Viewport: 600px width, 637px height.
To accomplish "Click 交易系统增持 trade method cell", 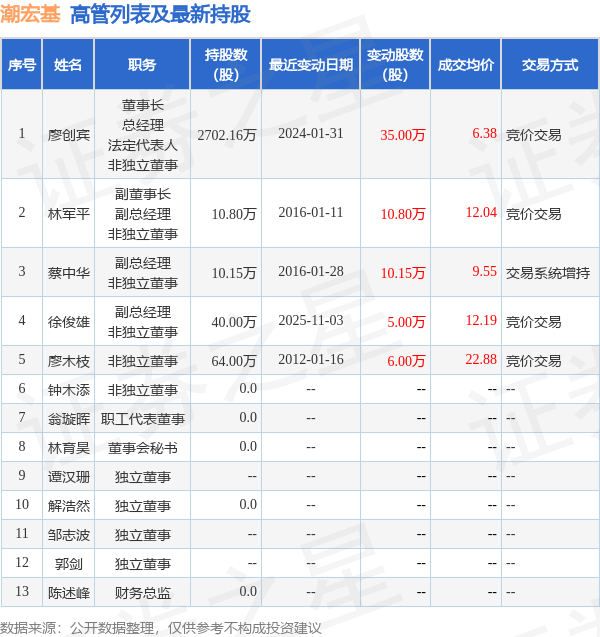I will [x=548, y=273].
